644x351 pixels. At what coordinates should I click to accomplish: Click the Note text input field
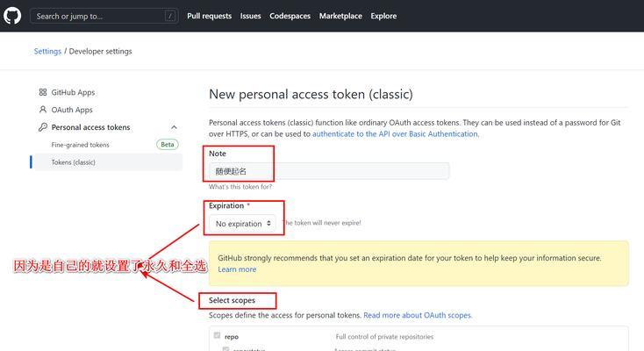click(329, 171)
